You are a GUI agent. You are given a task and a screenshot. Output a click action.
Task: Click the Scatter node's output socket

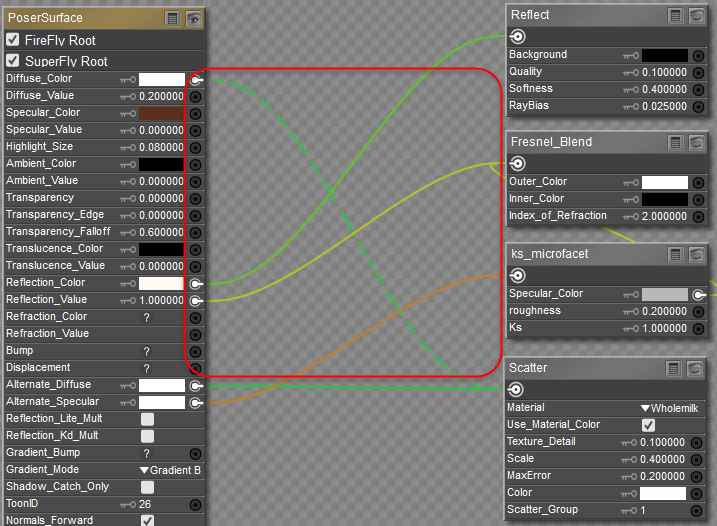[x=518, y=390]
